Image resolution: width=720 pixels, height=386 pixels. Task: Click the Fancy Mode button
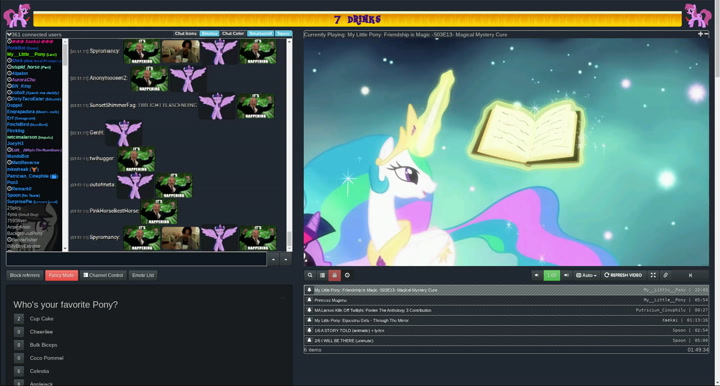pos(62,275)
